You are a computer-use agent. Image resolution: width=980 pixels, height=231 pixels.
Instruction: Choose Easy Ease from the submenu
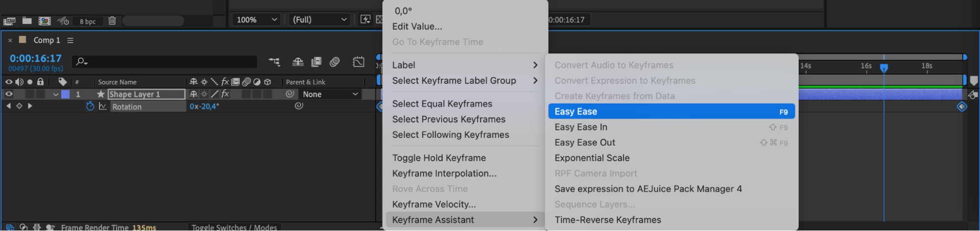click(671, 112)
